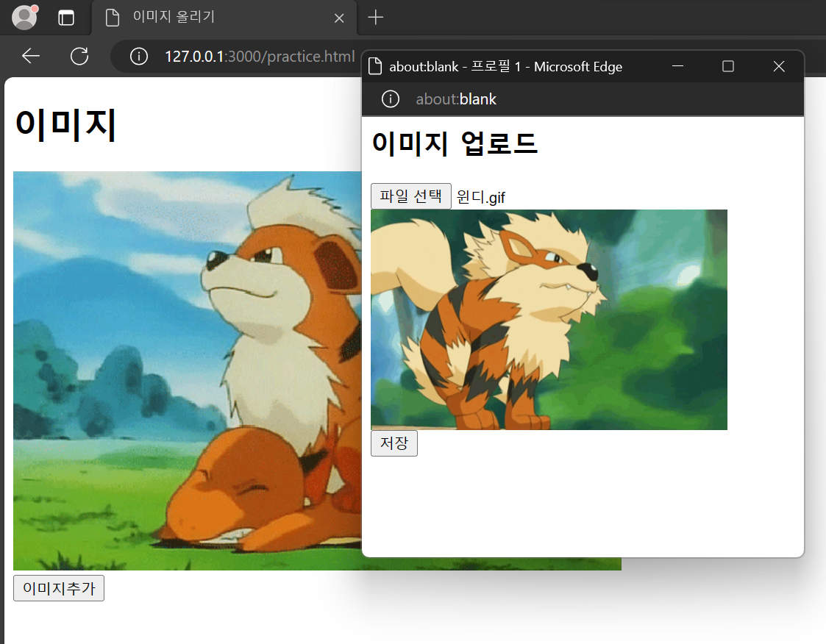
Task: Click the 파일 선택 button in popup
Action: coord(411,196)
